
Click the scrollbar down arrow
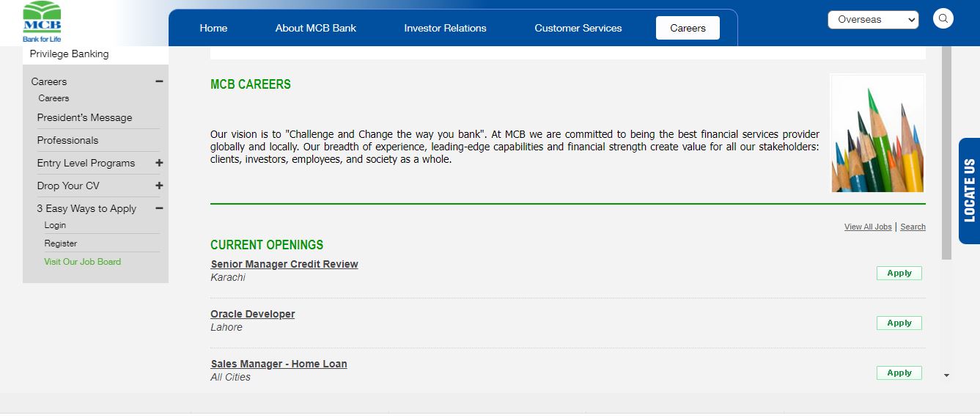pos(946,375)
